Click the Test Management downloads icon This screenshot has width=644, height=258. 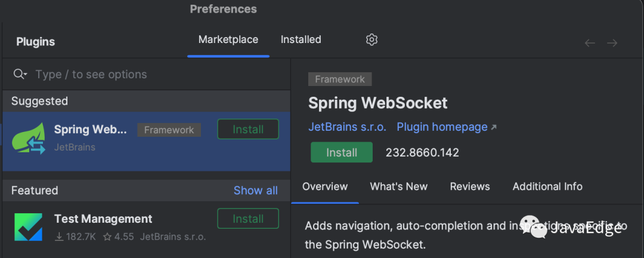point(59,237)
